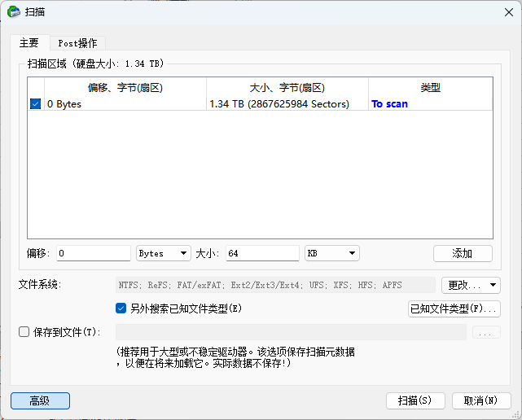Click the 大小、字节(扇区) column header
The height and width of the screenshot is (420, 522).
(x=287, y=88)
